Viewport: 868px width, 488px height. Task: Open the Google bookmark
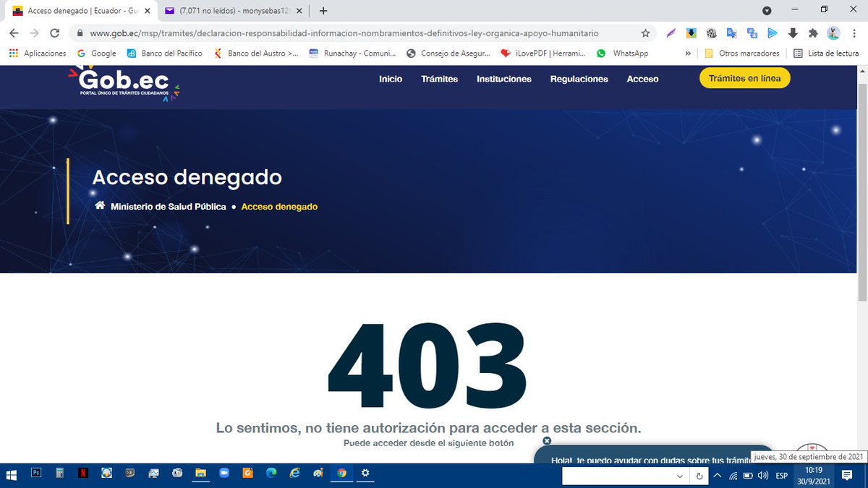pyautogui.click(x=96, y=53)
